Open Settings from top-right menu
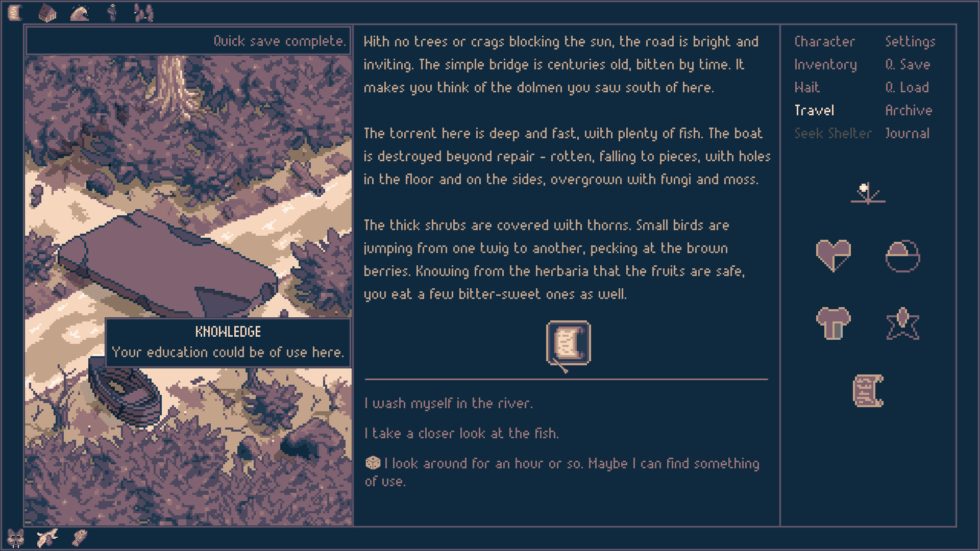Viewport: 980px width, 551px height. pos(909,41)
